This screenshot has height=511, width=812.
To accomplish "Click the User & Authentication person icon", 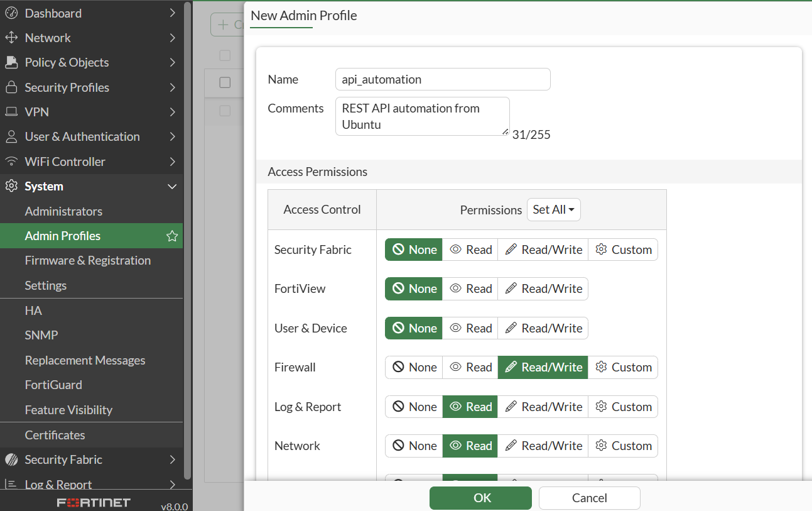I will 11,136.
